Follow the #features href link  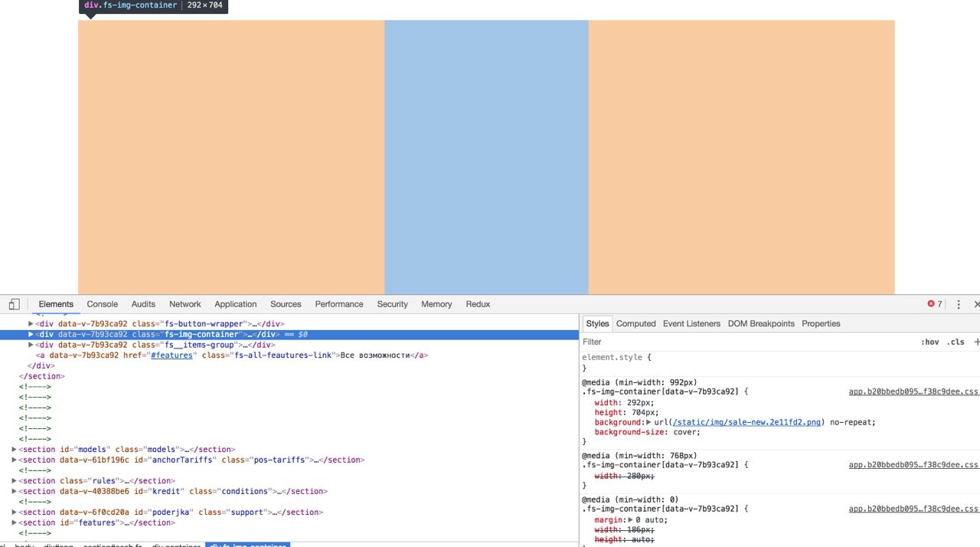[x=171, y=355]
